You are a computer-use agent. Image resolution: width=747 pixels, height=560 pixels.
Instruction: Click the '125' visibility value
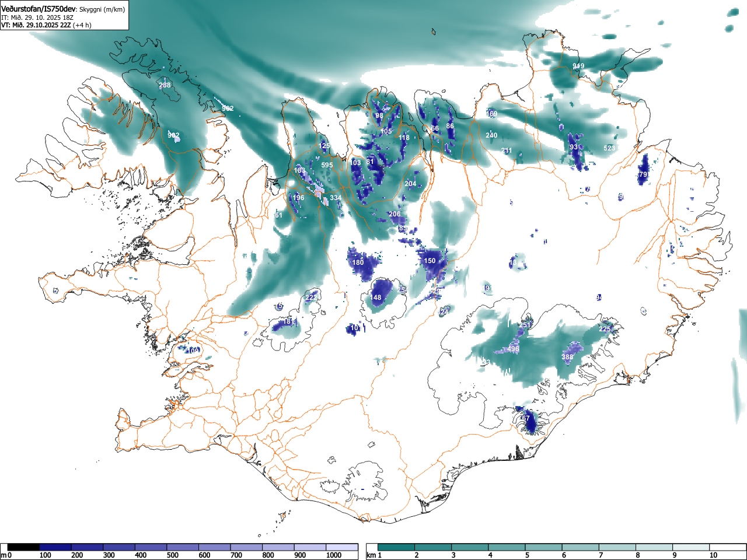click(x=324, y=146)
